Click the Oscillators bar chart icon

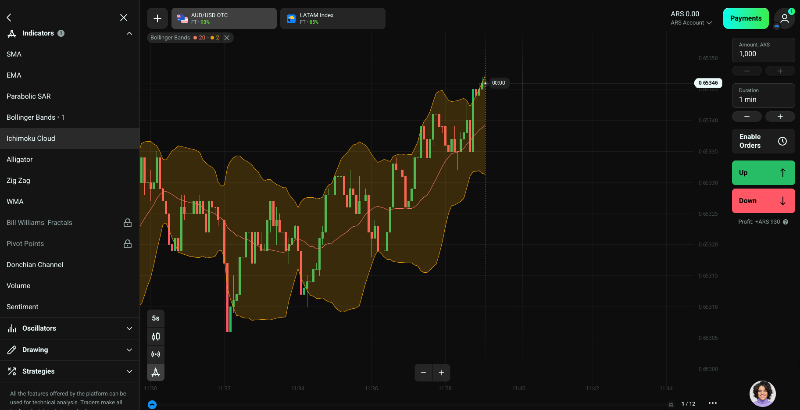pos(12,328)
